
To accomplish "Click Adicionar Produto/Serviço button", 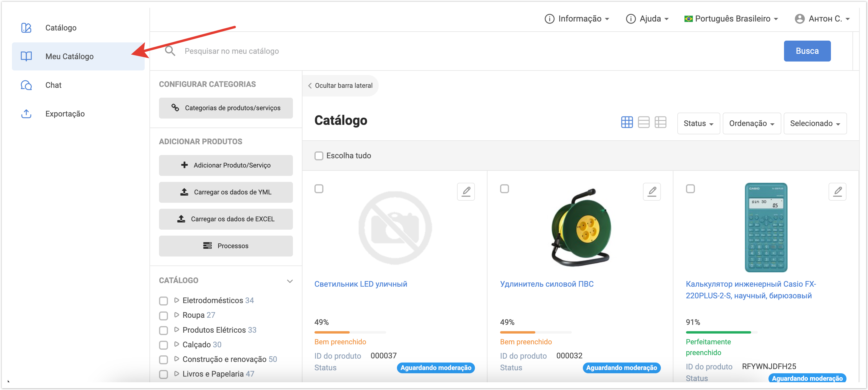I will coord(226,165).
